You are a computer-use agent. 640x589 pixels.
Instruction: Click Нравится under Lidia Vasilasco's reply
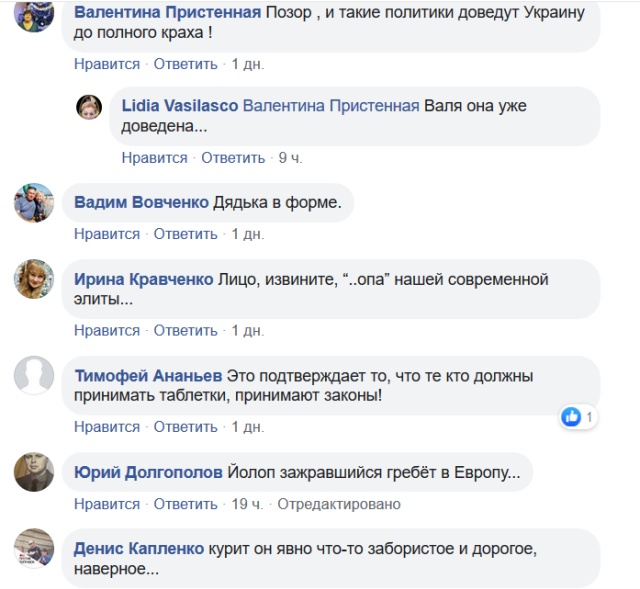[x=155, y=158]
